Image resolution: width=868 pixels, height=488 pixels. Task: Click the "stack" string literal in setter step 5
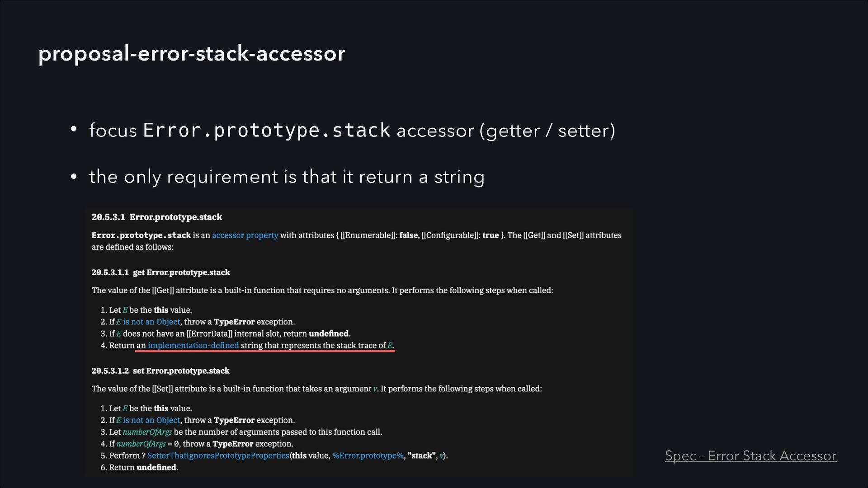pos(422,456)
